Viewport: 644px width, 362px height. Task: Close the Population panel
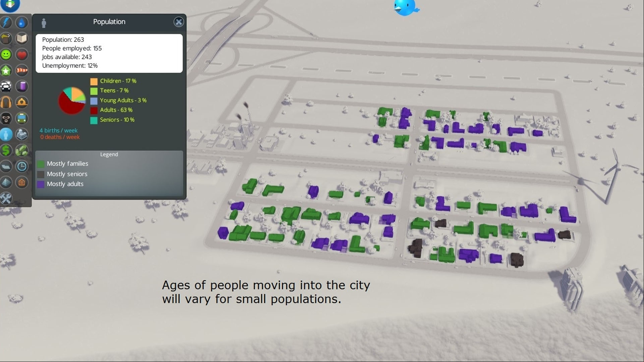179,22
